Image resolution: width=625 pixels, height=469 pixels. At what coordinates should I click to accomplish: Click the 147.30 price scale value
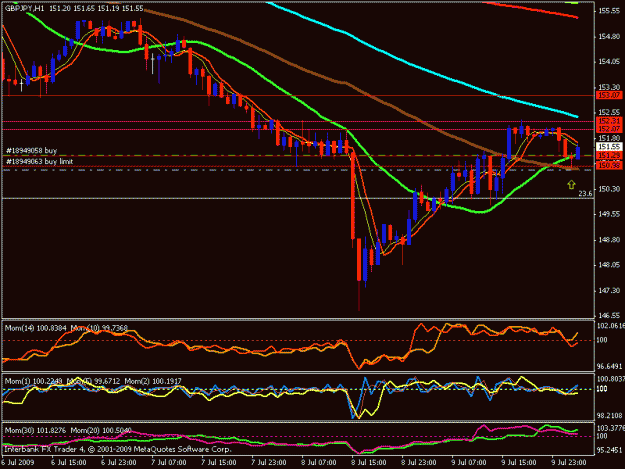click(609, 290)
